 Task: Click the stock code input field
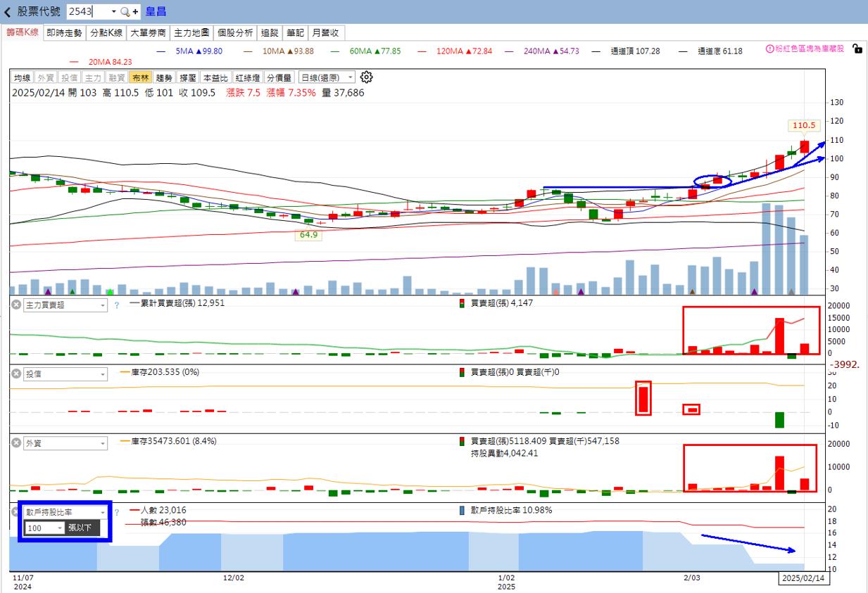88,12
